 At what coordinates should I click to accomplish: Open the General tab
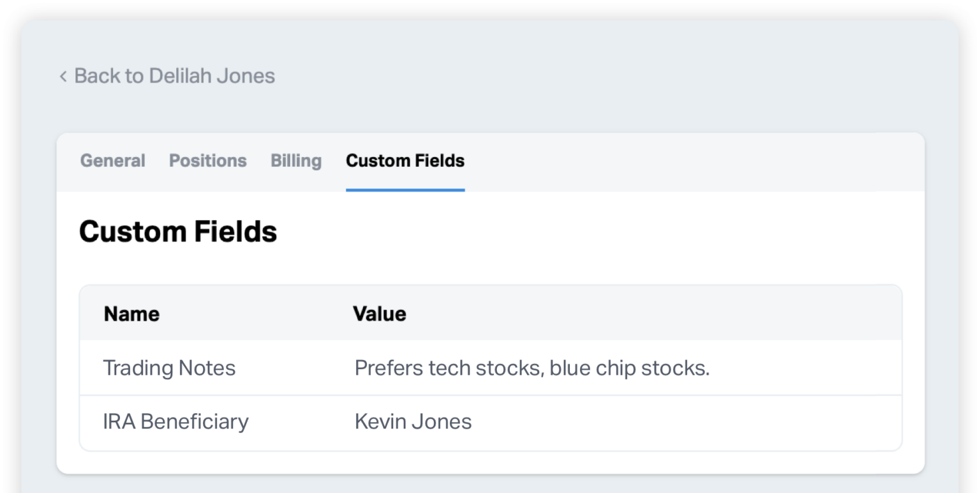coord(113,161)
